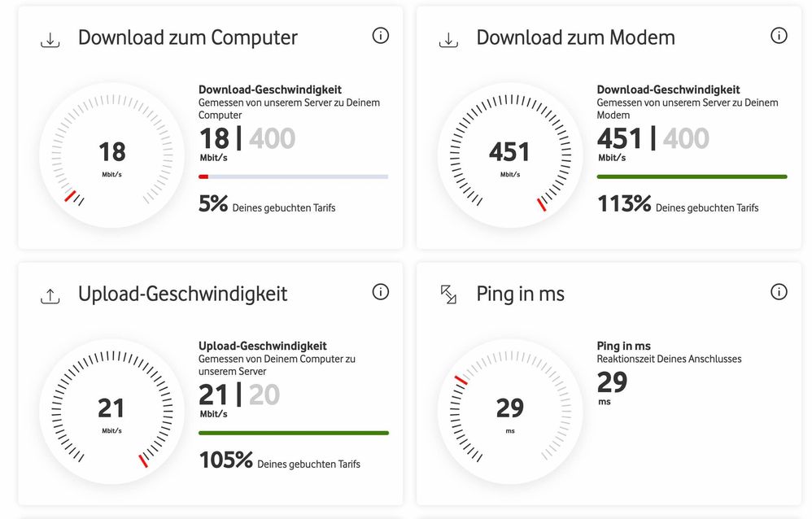Click the 18 Mbit/s computer download gauge

coord(111,155)
